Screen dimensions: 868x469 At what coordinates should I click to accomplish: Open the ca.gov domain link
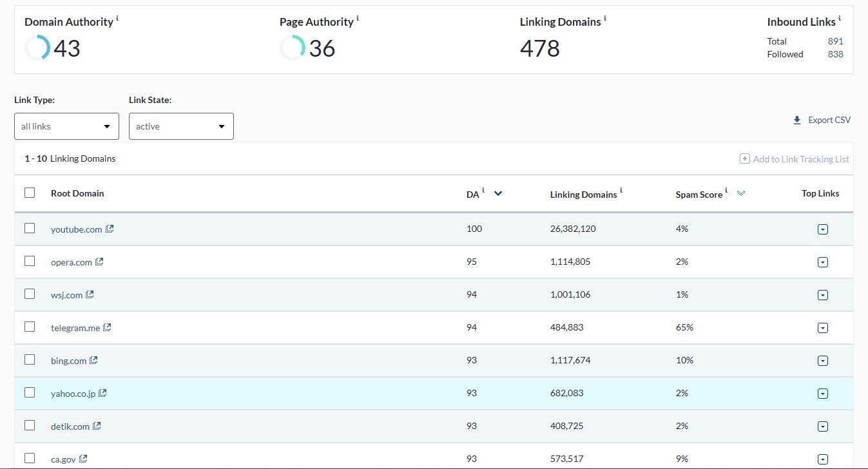(63, 459)
